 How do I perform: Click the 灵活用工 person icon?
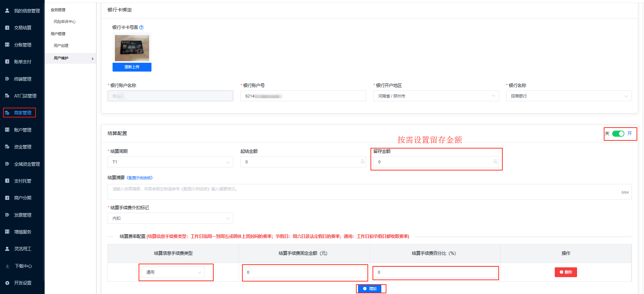click(7, 249)
